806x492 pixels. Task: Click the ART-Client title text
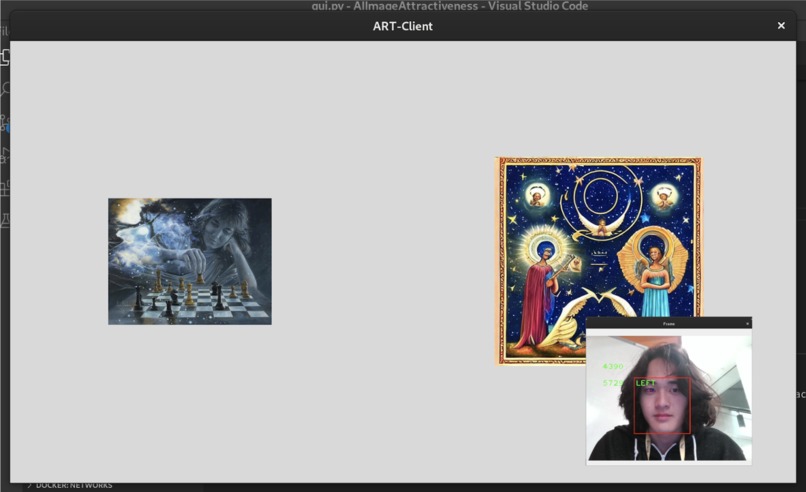tap(402, 26)
